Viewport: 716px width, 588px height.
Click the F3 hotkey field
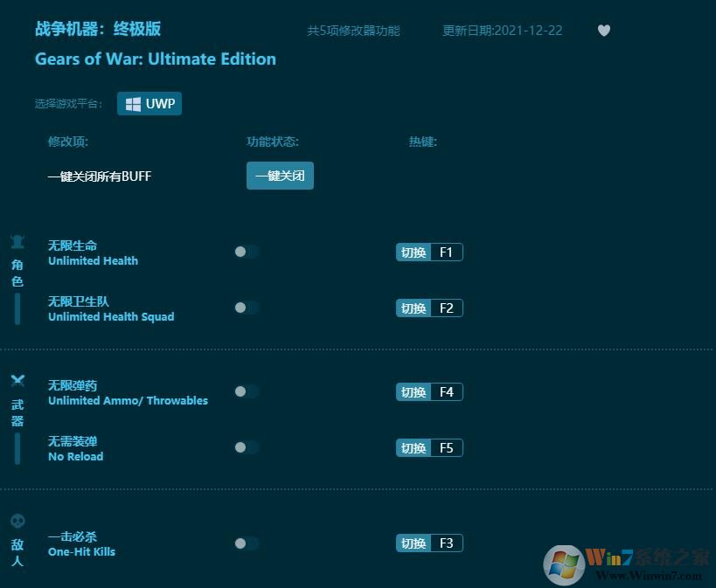[447, 543]
